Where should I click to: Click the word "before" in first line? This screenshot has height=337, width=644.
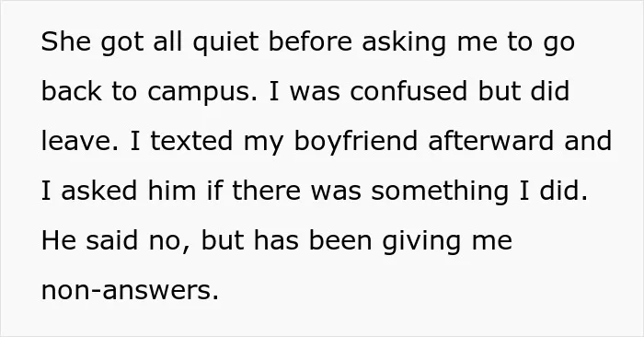[x=310, y=41]
